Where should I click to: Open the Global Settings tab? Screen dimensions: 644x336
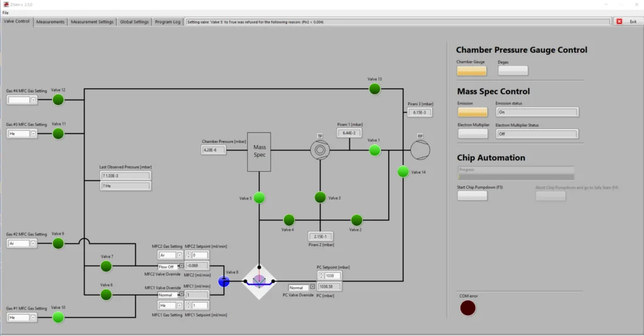pos(135,22)
